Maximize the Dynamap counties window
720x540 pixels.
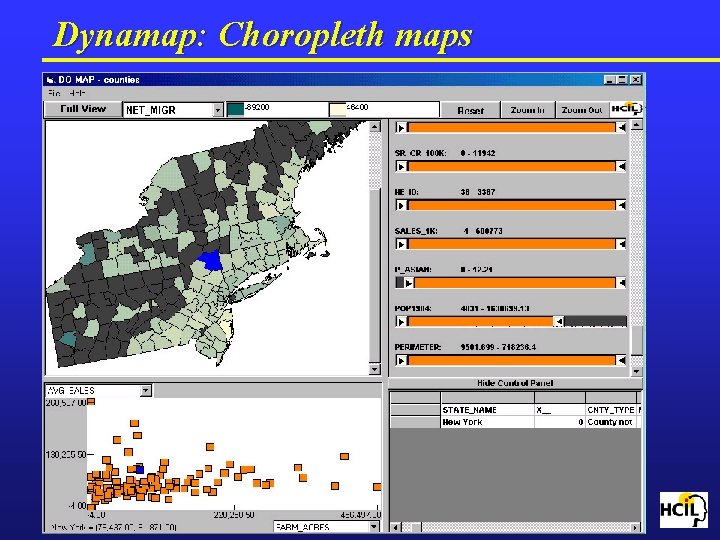[x=622, y=80]
